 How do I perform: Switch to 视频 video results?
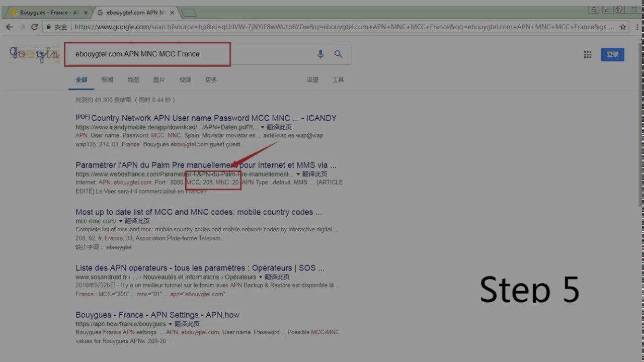(x=185, y=79)
